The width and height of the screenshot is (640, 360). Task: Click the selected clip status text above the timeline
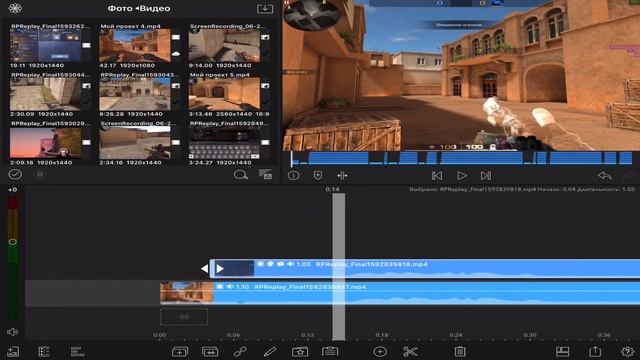pos(522,189)
